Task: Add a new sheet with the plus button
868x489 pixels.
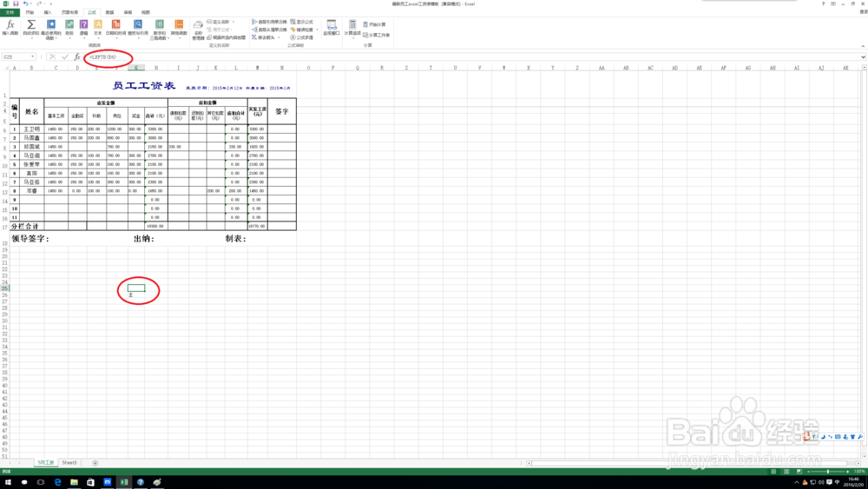Action: (x=95, y=463)
